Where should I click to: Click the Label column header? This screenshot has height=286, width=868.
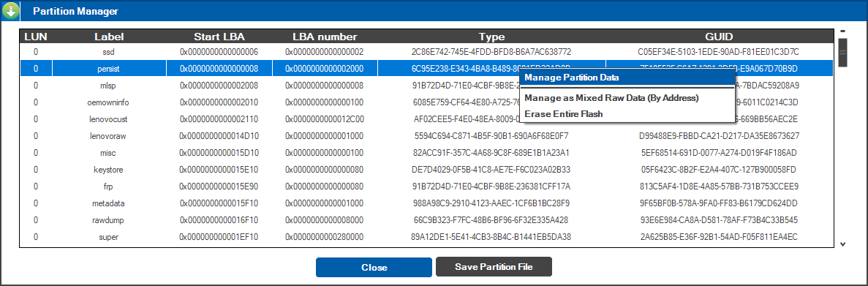109,37
